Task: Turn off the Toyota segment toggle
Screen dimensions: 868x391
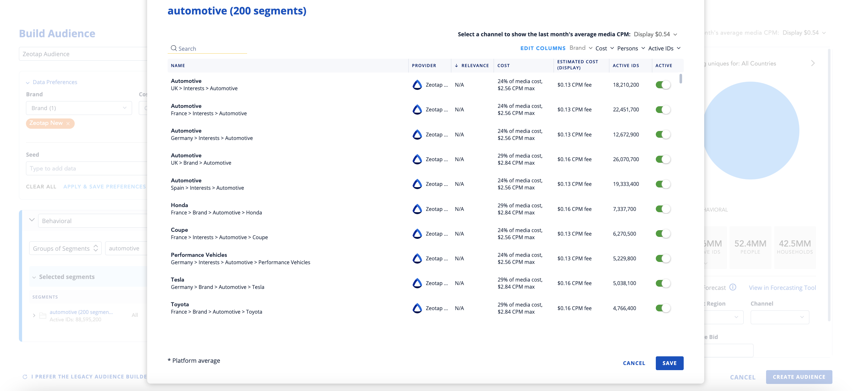Action: [663, 308]
